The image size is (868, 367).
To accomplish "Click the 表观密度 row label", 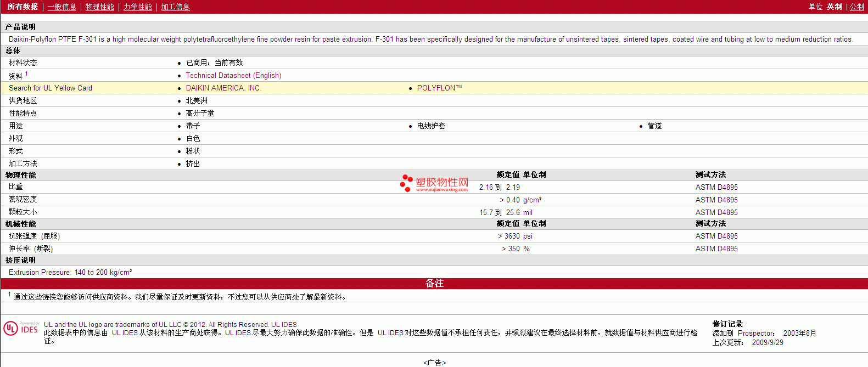I will pyautogui.click(x=23, y=200).
